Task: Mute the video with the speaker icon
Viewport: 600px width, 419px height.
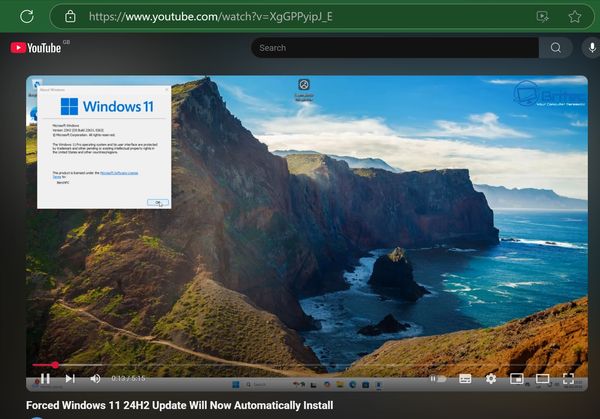Action: tap(95, 378)
